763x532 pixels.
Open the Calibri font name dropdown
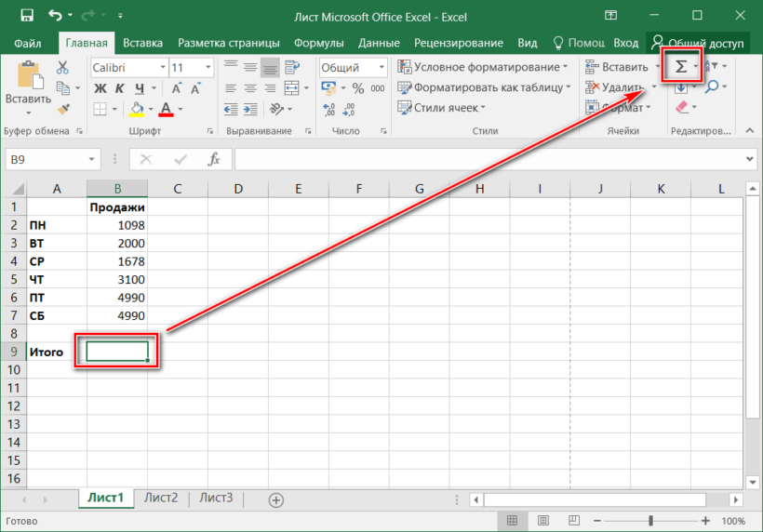click(x=163, y=67)
